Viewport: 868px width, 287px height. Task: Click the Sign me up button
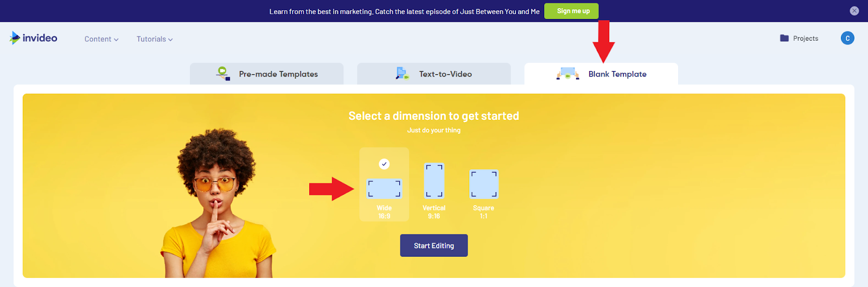[x=571, y=11]
